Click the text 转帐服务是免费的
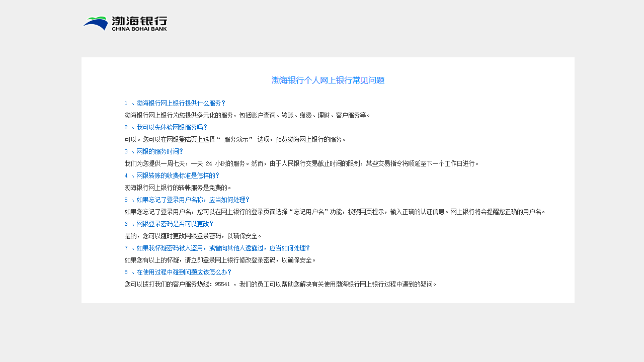Viewport: 644px width, 362px height. pos(177,188)
